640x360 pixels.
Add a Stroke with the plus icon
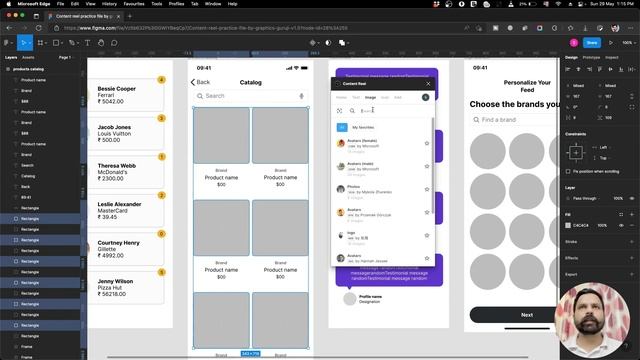631,242
